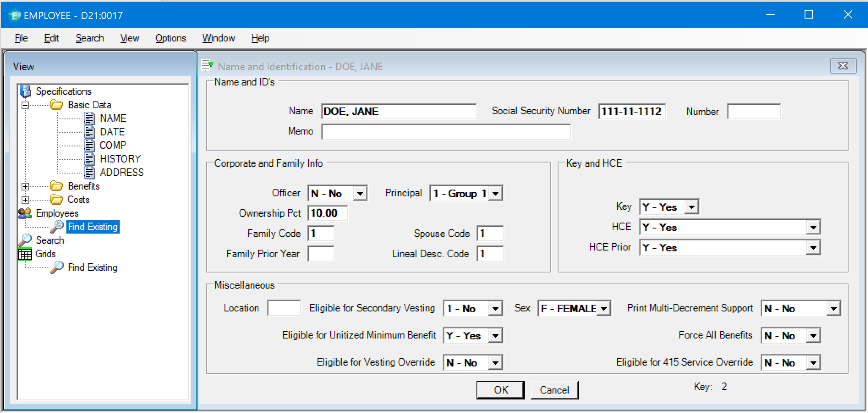Open Eligible for Secondary Vesting dropdown
Screen dimensions: 868x413
pos(495,308)
